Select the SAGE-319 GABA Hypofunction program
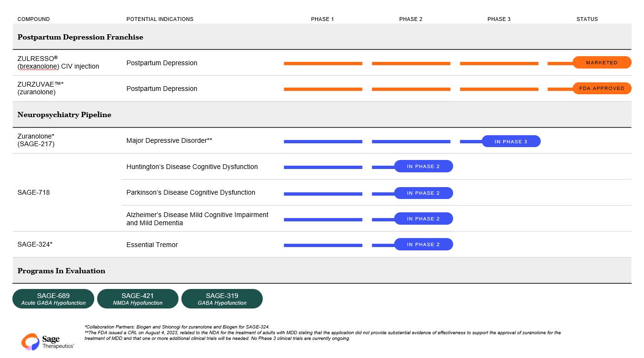The width and height of the screenshot is (644, 358). (x=222, y=299)
